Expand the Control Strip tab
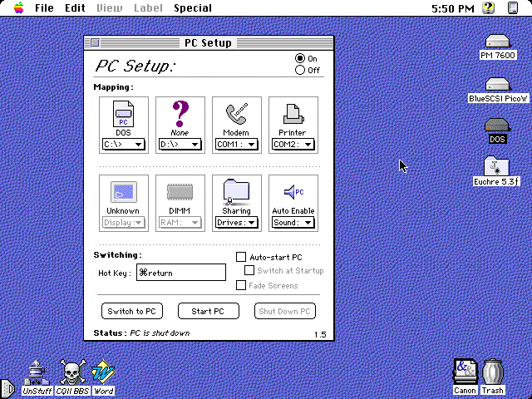The width and height of the screenshot is (532, 399). pyautogui.click(x=7, y=389)
